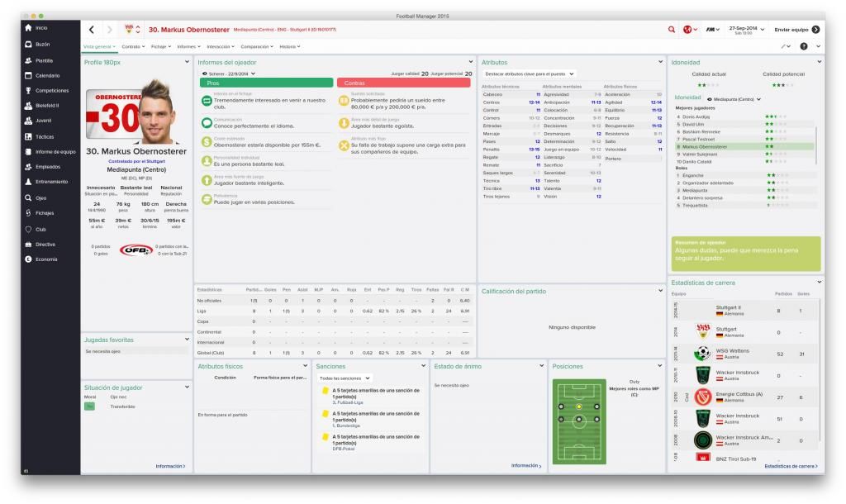
Task: Click the ÖFB national team badge
Action: 136,250
